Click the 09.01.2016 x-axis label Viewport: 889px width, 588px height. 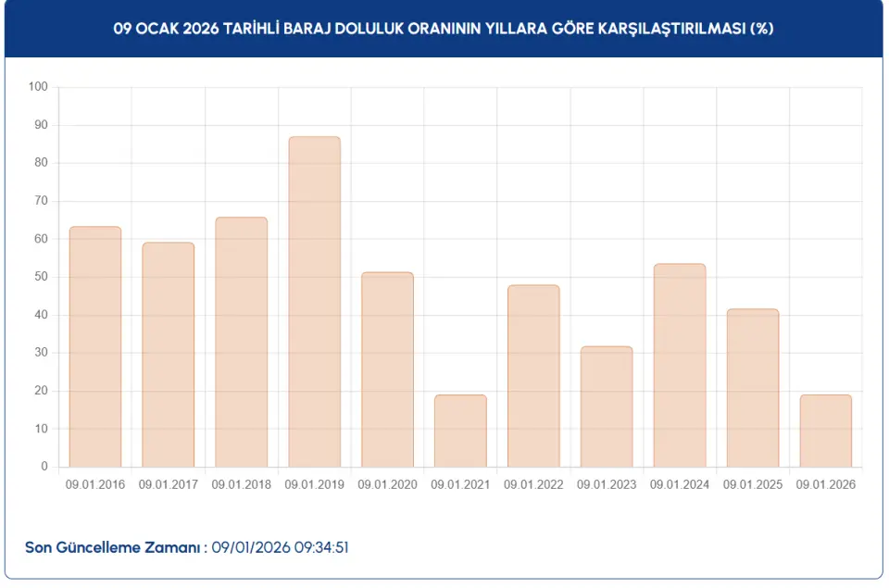[95, 484]
